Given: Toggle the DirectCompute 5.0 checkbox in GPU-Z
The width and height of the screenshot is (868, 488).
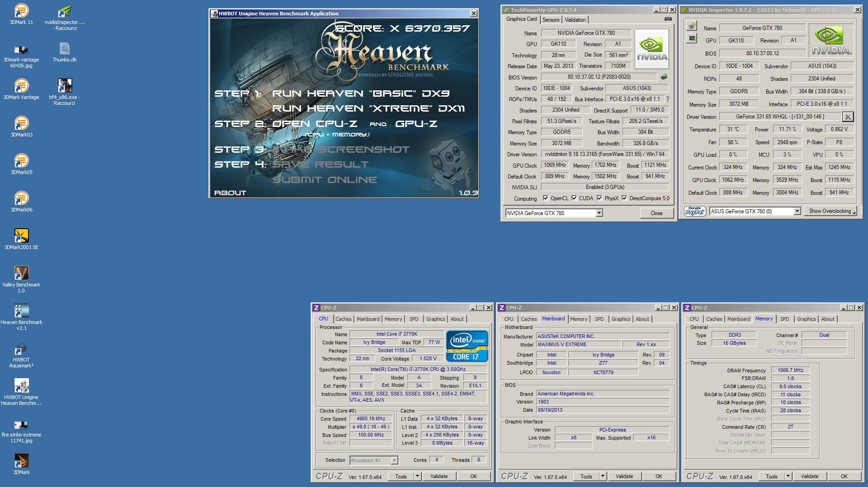Looking at the screenshot, I should click(x=624, y=198).
